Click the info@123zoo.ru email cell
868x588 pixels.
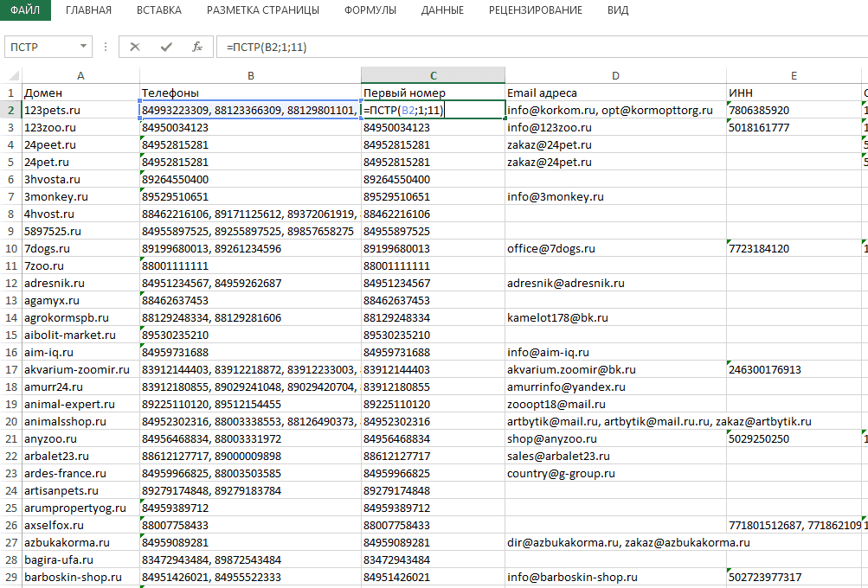pos(615,127)
